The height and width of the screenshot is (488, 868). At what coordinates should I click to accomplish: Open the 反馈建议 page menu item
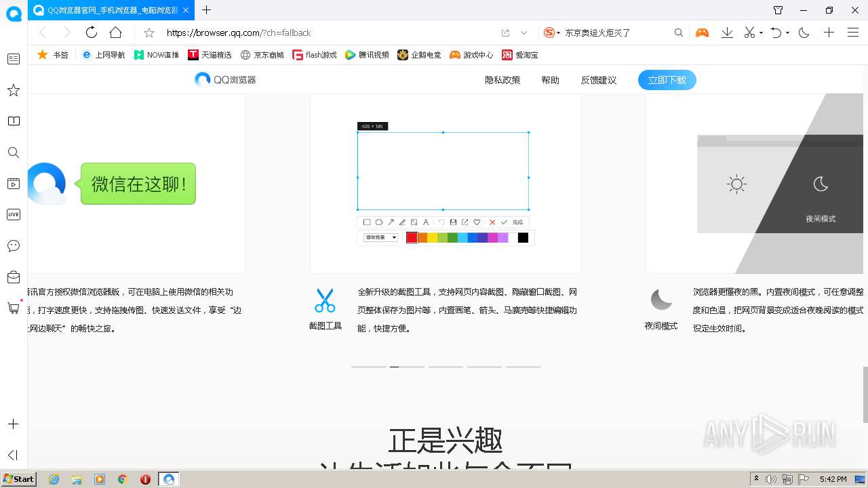coord(598,80)
